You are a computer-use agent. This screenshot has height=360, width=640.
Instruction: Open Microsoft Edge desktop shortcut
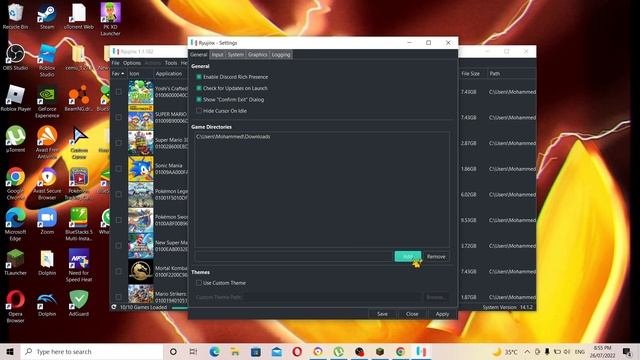coord(16,224)
